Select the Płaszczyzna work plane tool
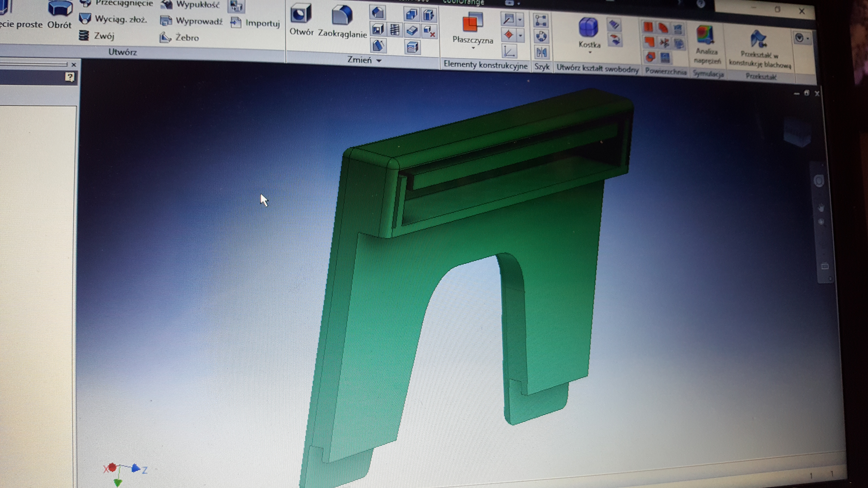This screenshot has height=488, width=868. 472,29
